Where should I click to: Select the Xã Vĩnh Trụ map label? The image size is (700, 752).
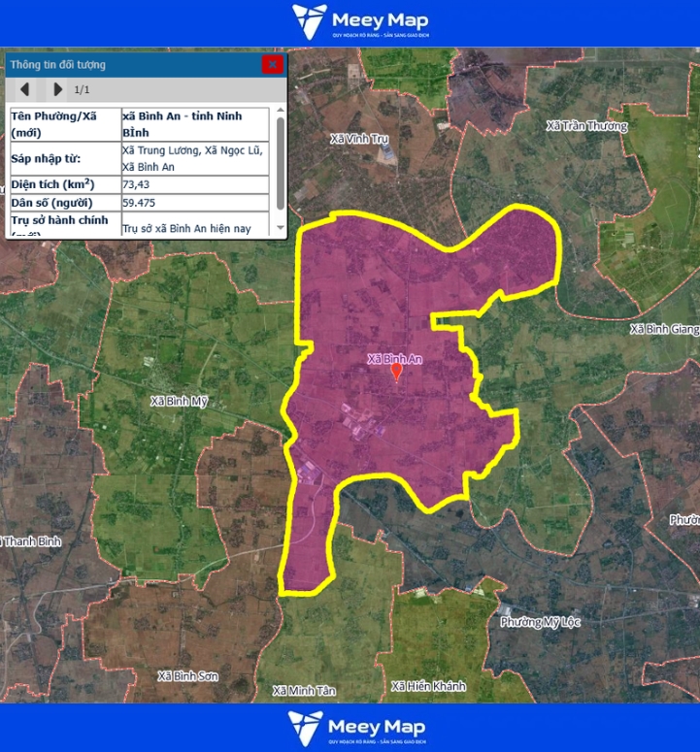click(x=359, y=139)
